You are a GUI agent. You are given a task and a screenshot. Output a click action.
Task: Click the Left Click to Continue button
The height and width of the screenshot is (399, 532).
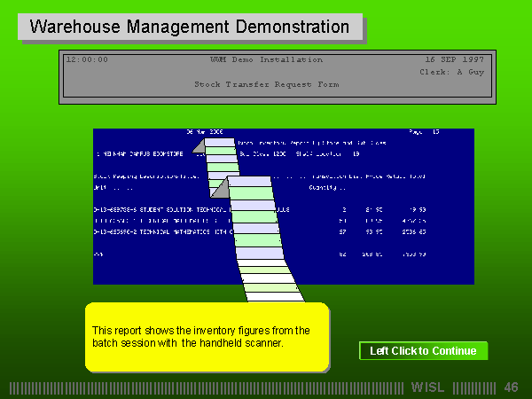423,351
